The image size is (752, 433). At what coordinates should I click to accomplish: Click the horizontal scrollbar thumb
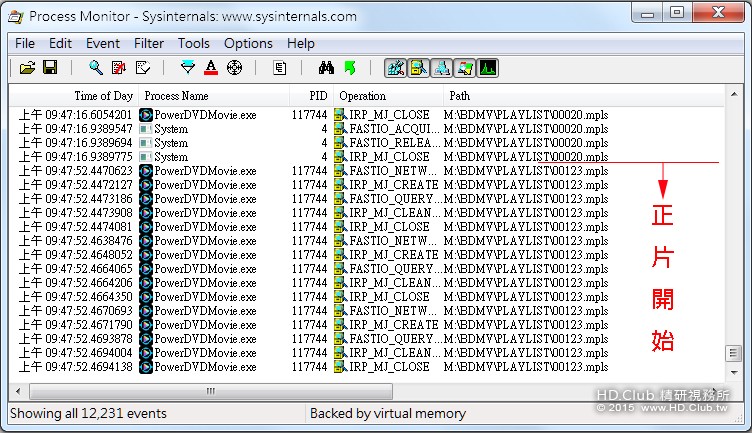point(211,391)
